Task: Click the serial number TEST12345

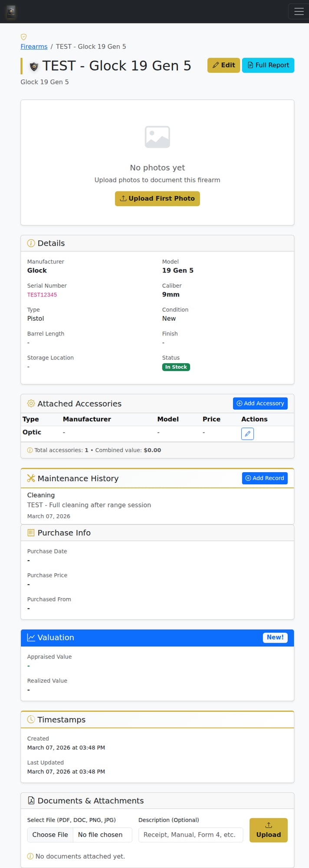Action: (x=42, y=295)
